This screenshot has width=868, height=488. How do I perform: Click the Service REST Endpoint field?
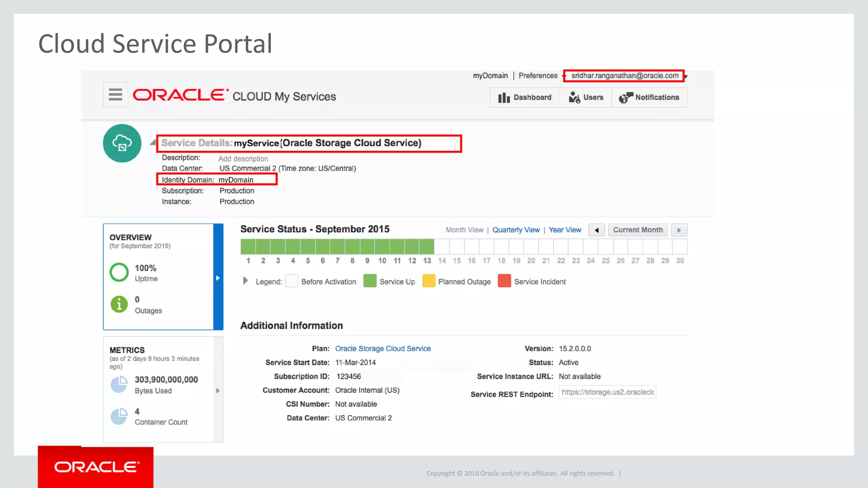tap(607, 392)
